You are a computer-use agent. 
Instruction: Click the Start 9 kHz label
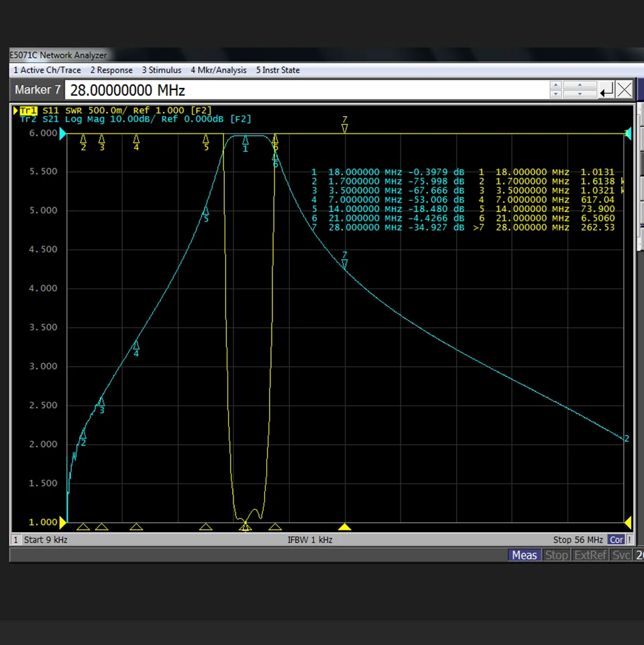(46, 540)
